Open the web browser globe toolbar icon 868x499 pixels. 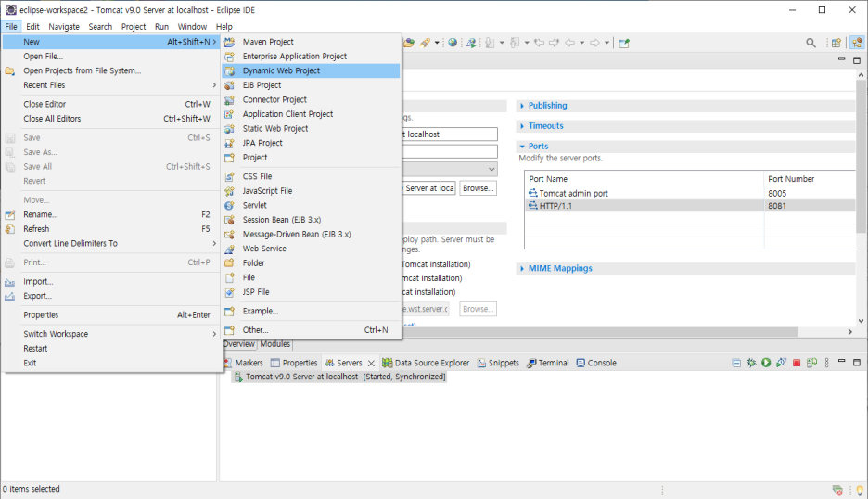point(453,43)
